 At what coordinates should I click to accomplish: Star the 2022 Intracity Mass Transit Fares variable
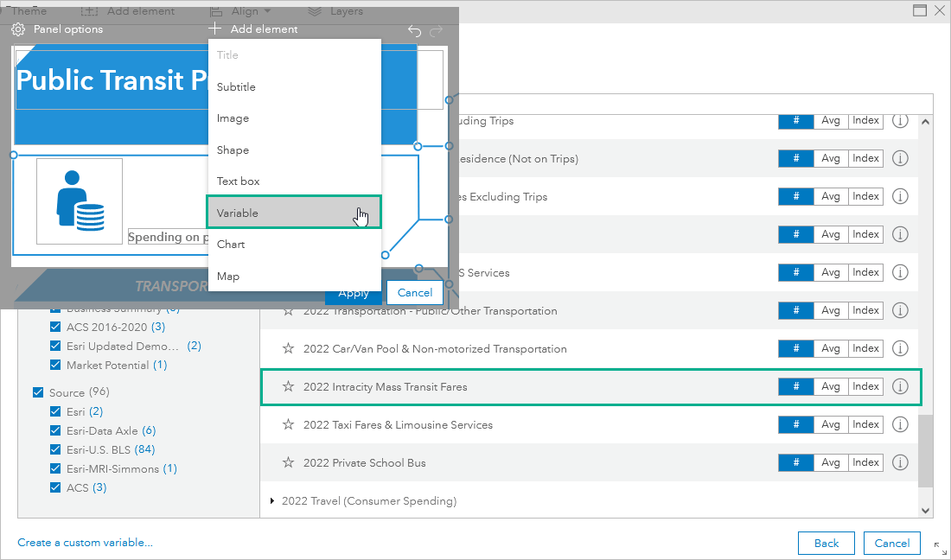tap(288, 386)
